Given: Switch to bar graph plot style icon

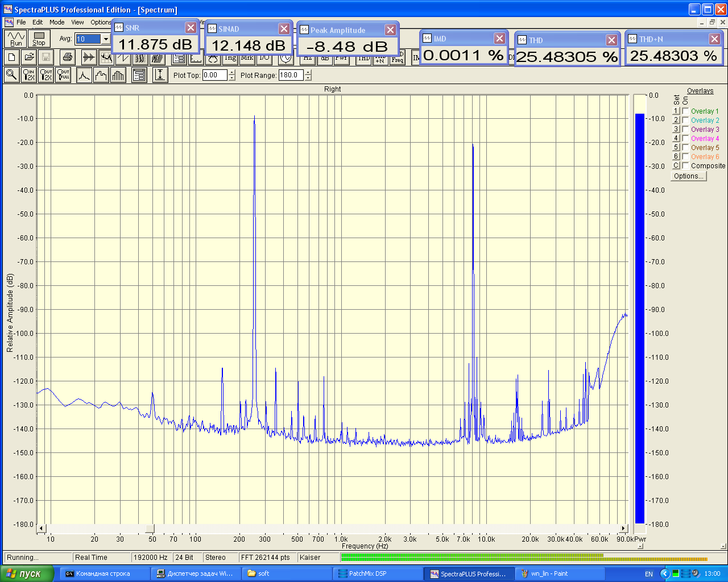Looking at the screenshot, I should point(118,75).
